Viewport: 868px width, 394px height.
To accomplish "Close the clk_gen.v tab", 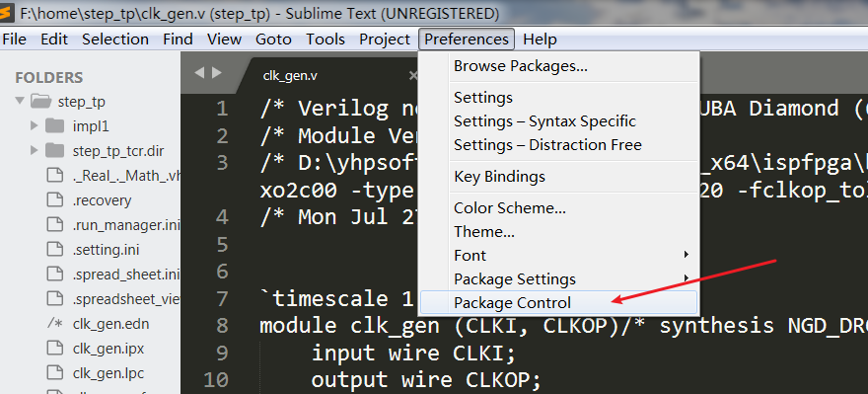I will [x=413, y=75].
